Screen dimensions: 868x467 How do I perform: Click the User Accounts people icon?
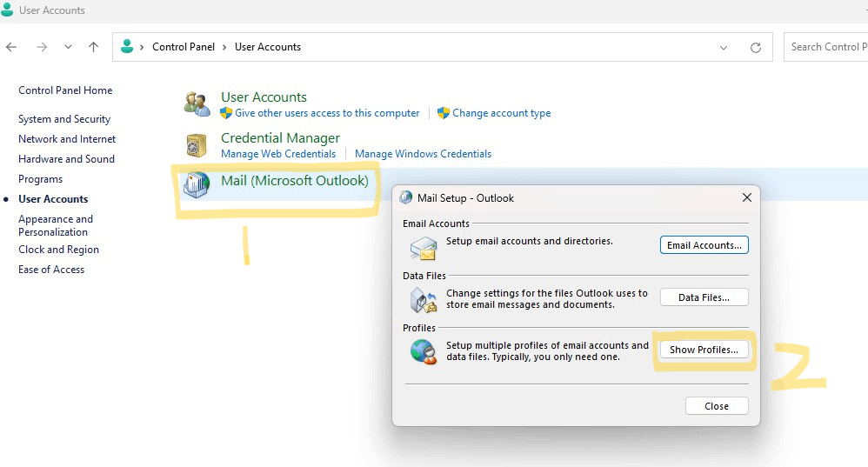click(197, 104)
